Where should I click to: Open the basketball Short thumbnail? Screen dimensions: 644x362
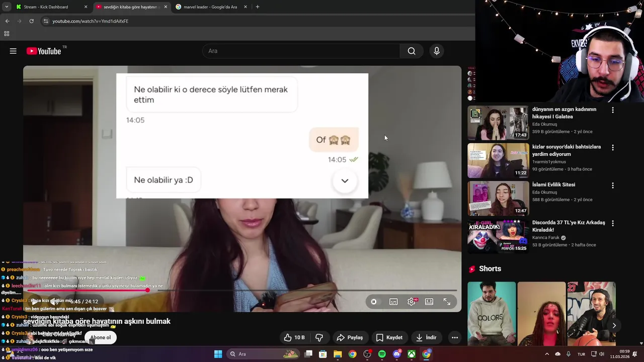pyautogui.click(x=591, y=314)
